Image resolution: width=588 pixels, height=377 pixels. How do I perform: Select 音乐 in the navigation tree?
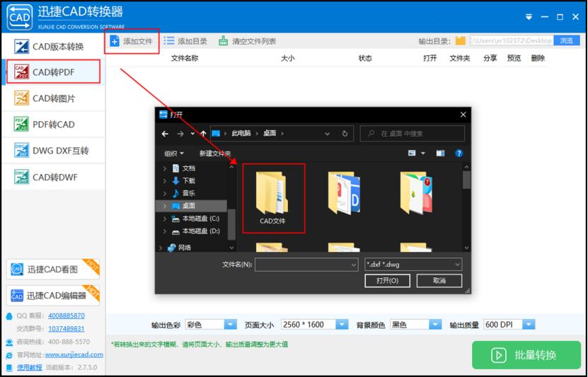189,193
